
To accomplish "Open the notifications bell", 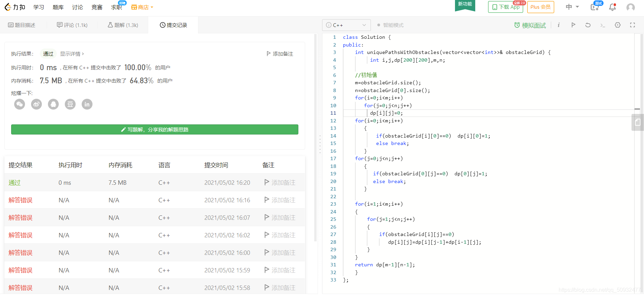I will coord(612,7).
